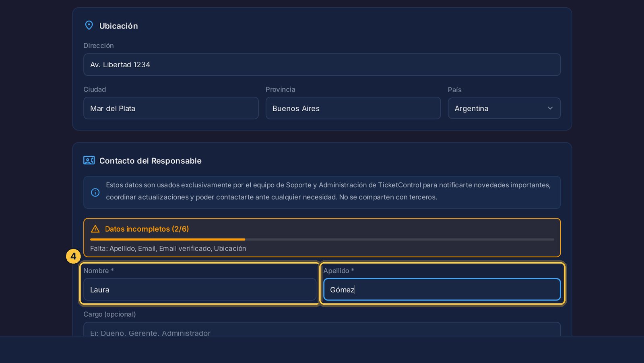Click the chevron arrow in País field
The image size is (644, 363).
550,108
